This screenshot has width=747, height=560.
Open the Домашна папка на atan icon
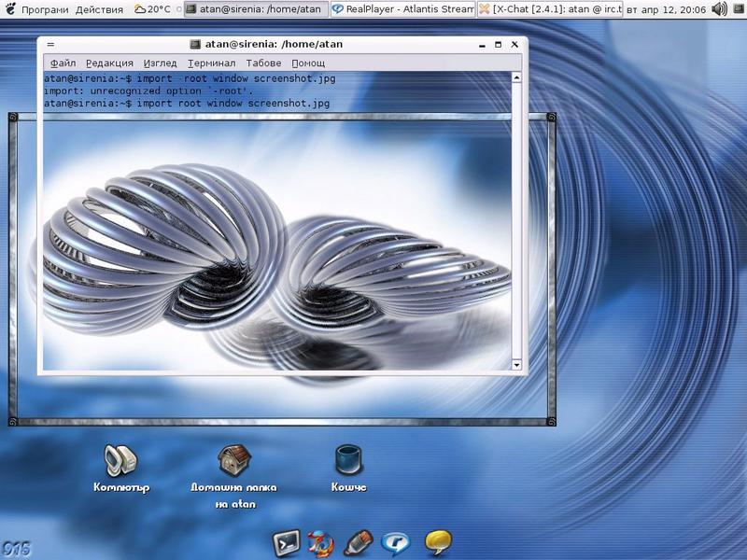(x=233, y=460)
